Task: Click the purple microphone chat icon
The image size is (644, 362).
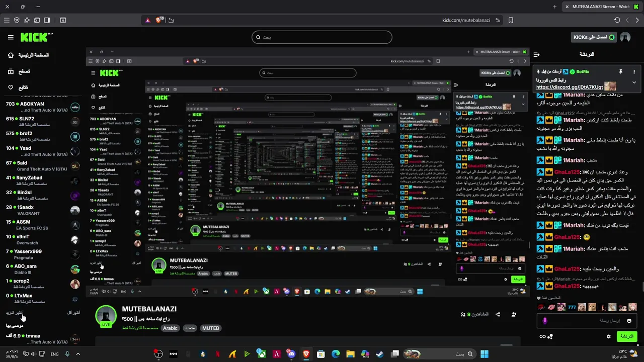Action: point(545,320)
